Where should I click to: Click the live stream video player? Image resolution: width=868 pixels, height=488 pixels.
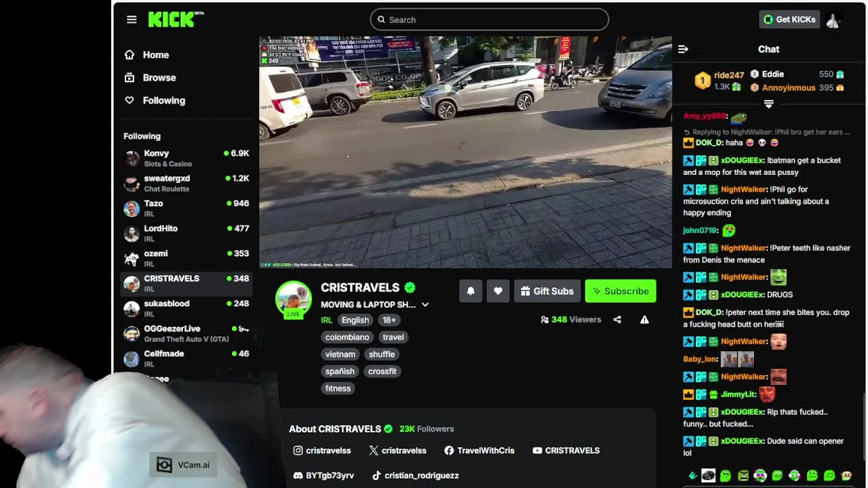point(465,152)
